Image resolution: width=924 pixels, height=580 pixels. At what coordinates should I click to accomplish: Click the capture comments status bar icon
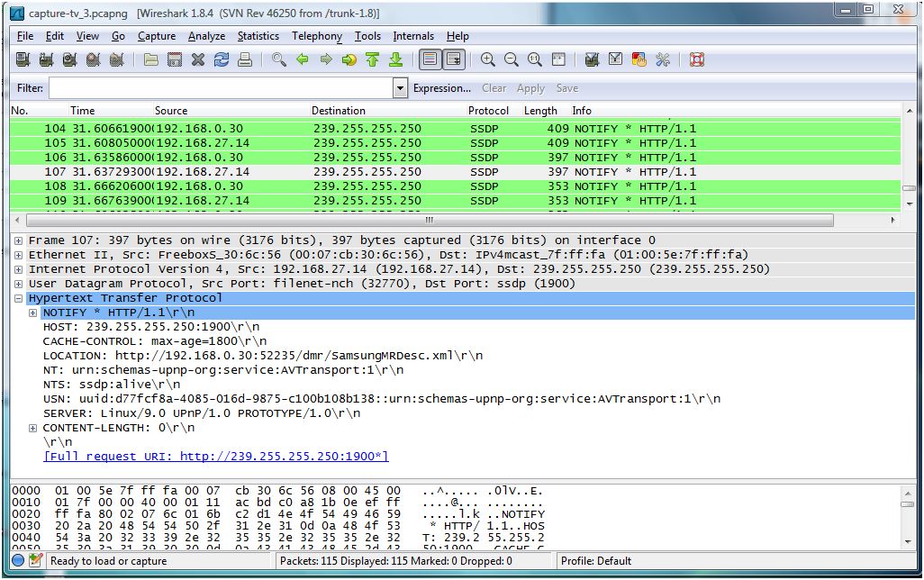35,560
